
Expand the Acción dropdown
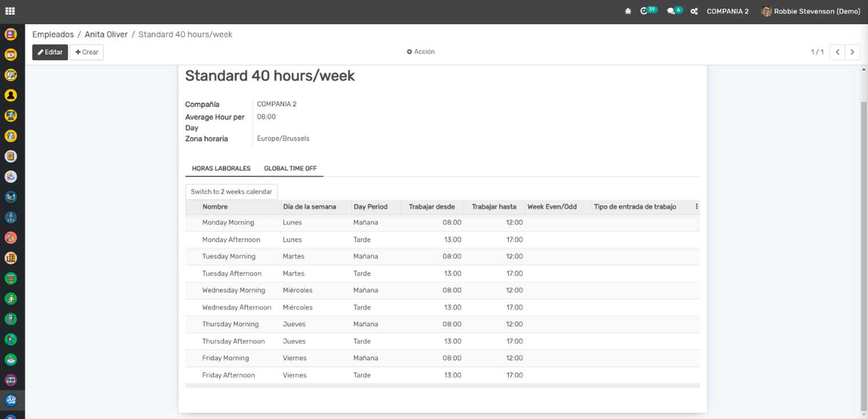(420, 51)
